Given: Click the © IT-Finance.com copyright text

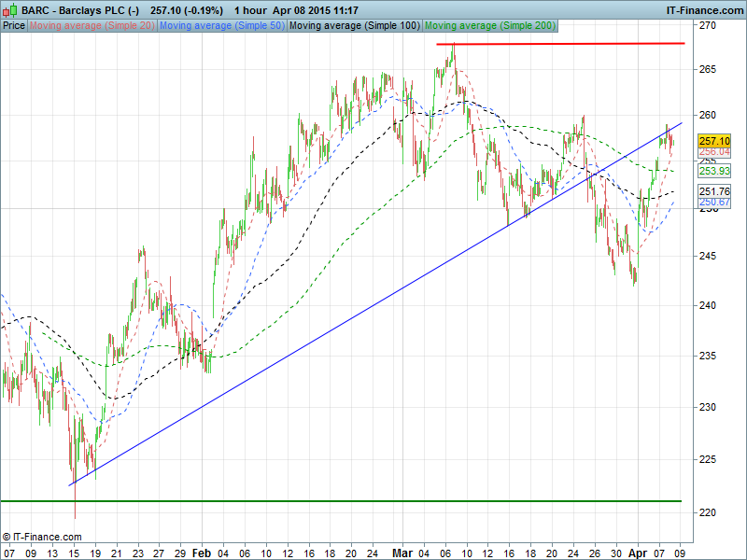Looking at the screenshot, I should pos(42,537).
